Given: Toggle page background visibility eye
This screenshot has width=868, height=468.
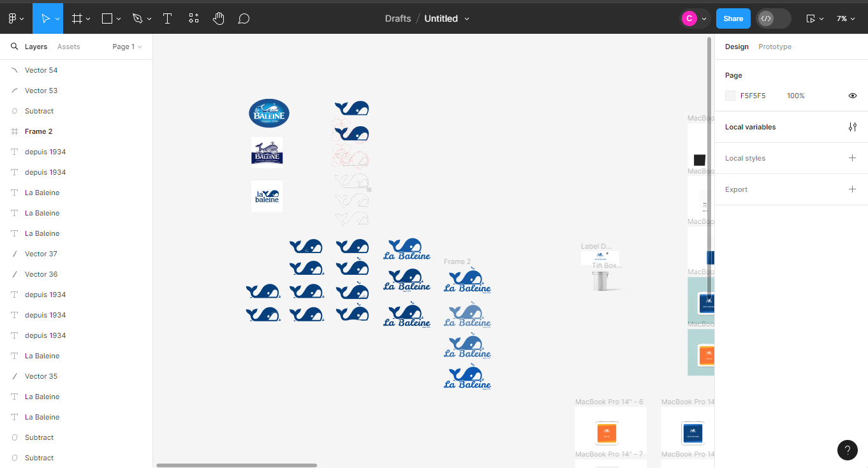Looking at the screenshot, I should point(853,96).
